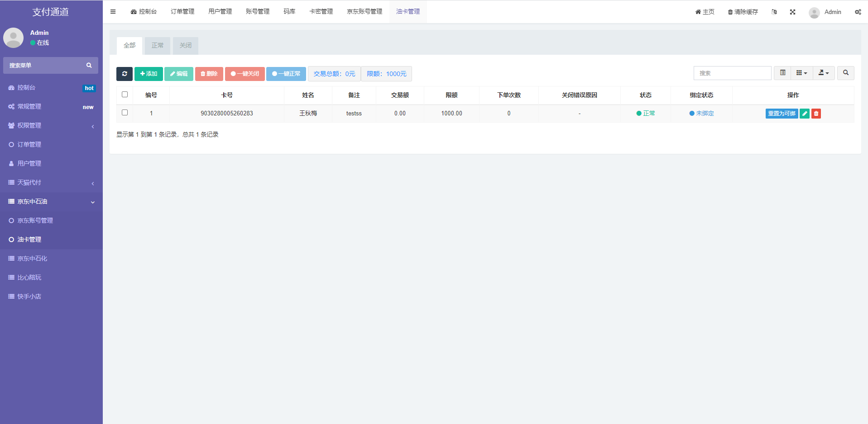
Task: Expand the 天猫代付 sidebar menu
Action: 51,183
